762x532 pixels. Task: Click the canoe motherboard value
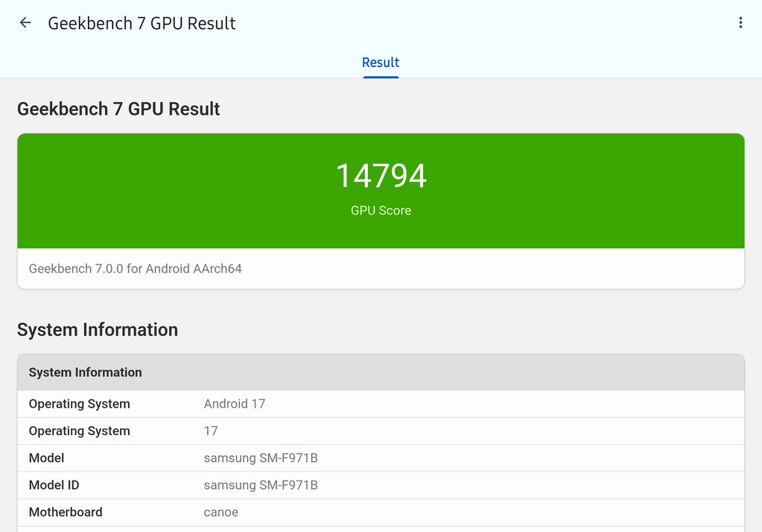click(221, 512)
